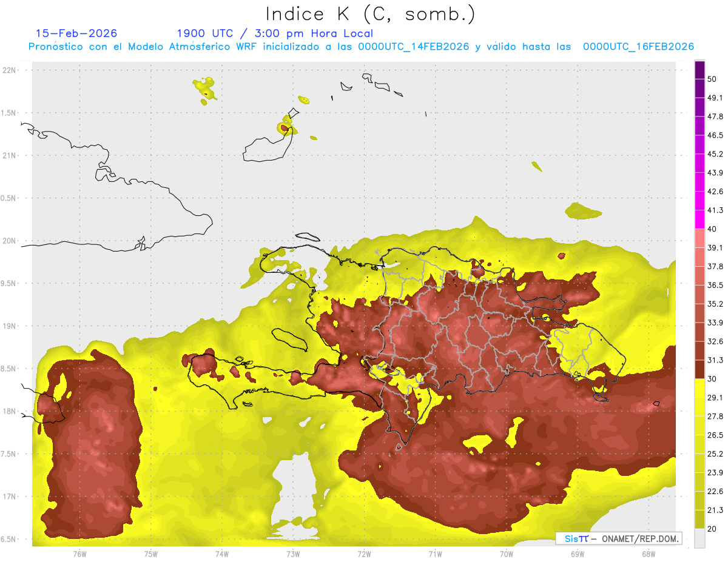
Task: Select the date text "15-Feb-2026"
Action: pos(76,33)
